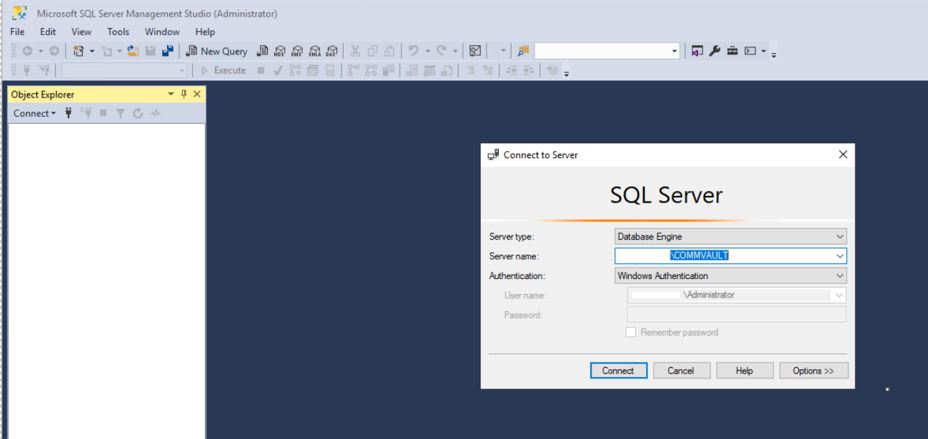
Task: Open the Properties Window wrench icon
Action: coord(714,51)
